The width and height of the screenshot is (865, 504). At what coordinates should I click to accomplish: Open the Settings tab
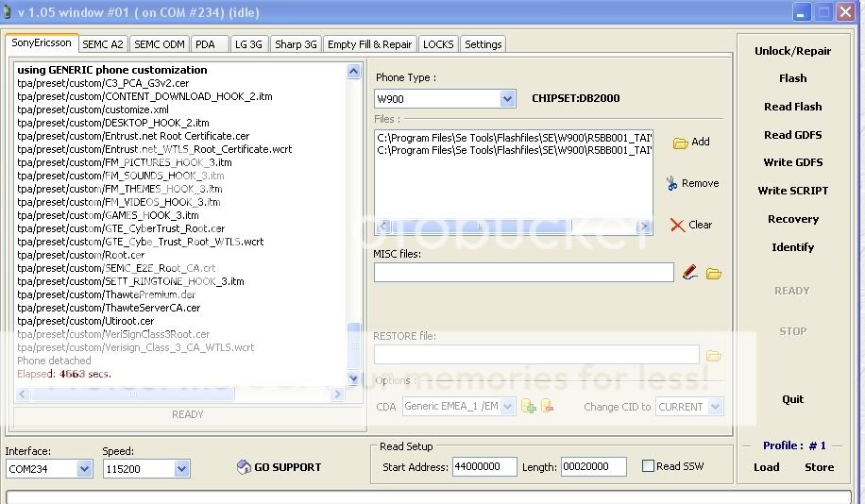[483, 44]
